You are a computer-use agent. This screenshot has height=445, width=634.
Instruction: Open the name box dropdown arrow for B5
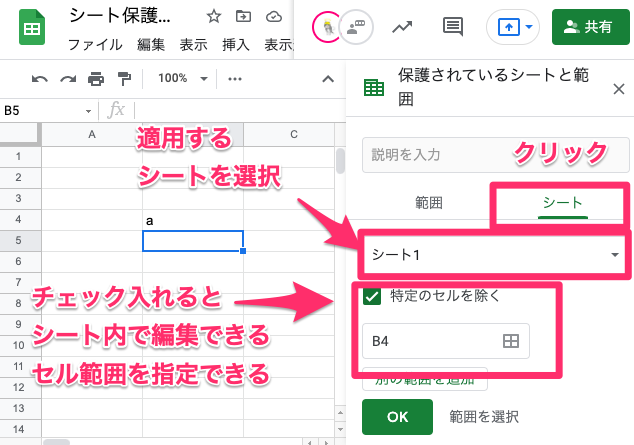point(89,110)
